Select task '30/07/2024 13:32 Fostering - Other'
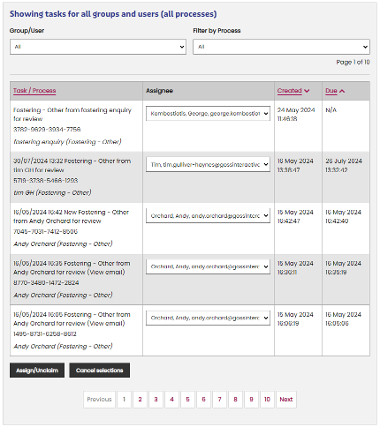The image size is (380, 427). coord(72,165)
